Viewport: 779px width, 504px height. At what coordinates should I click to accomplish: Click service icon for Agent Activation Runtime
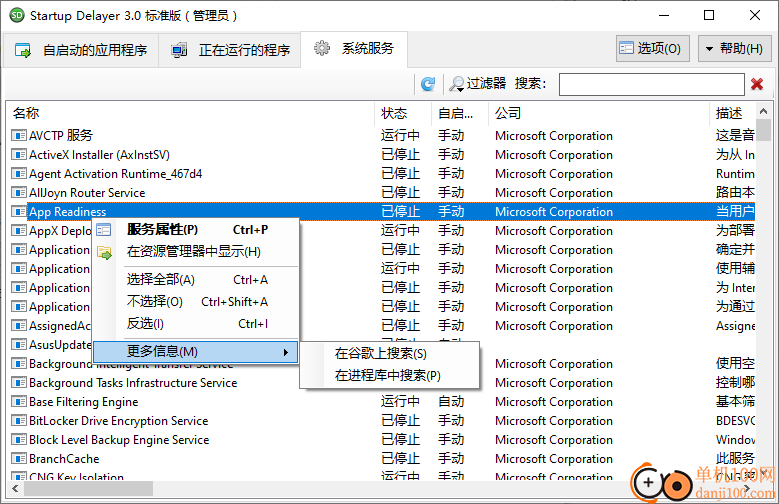pos(18,173)
